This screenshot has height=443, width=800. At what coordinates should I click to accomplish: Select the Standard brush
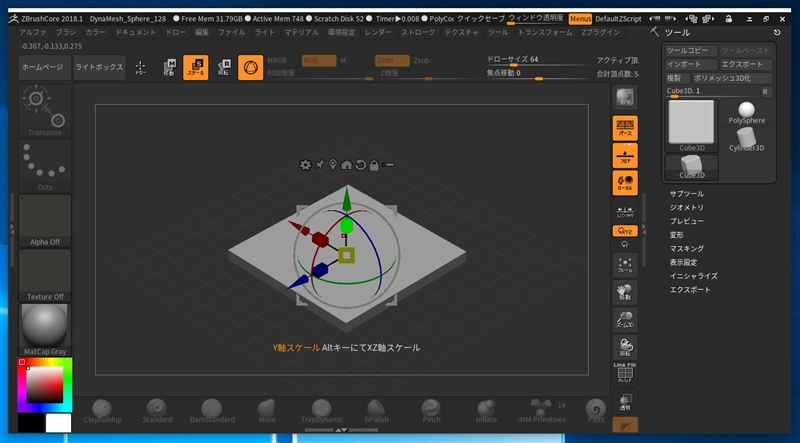157,411
